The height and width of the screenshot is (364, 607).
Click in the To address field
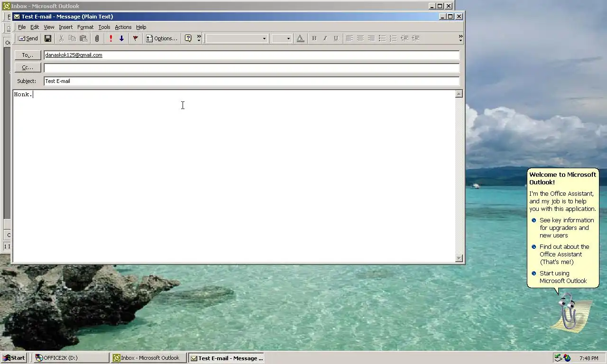point(252,55)
